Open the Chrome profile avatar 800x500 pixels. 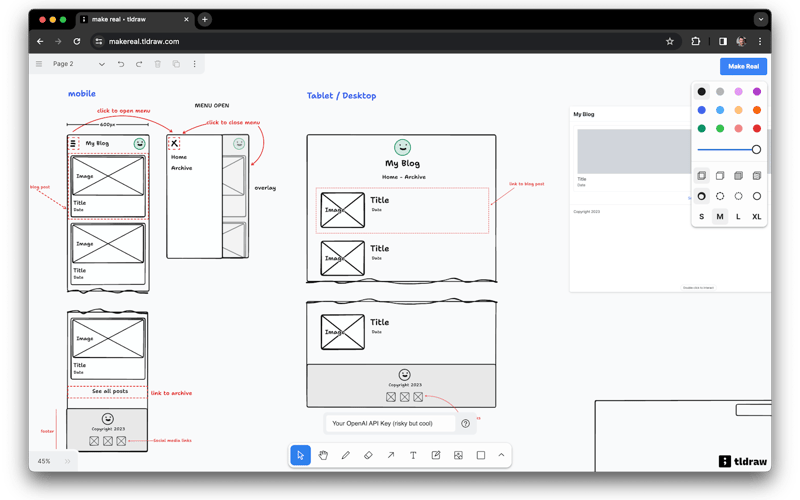coord(741,41)
